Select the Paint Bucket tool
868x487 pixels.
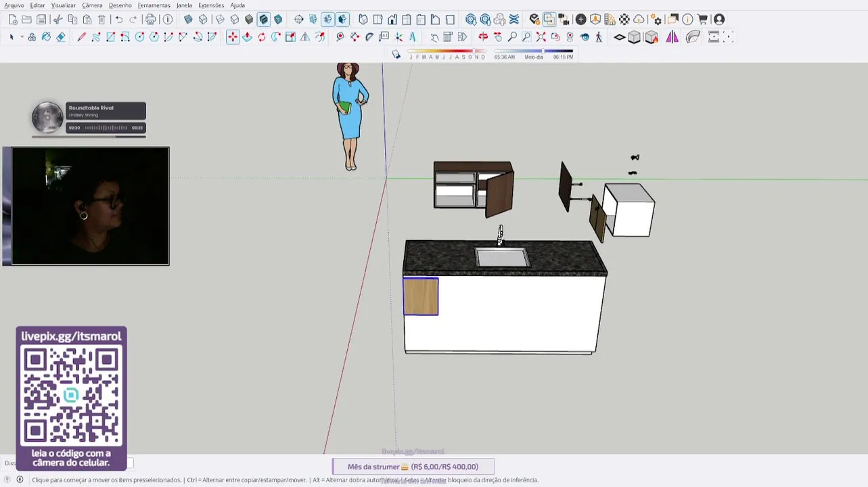click(x=47, y=37)
